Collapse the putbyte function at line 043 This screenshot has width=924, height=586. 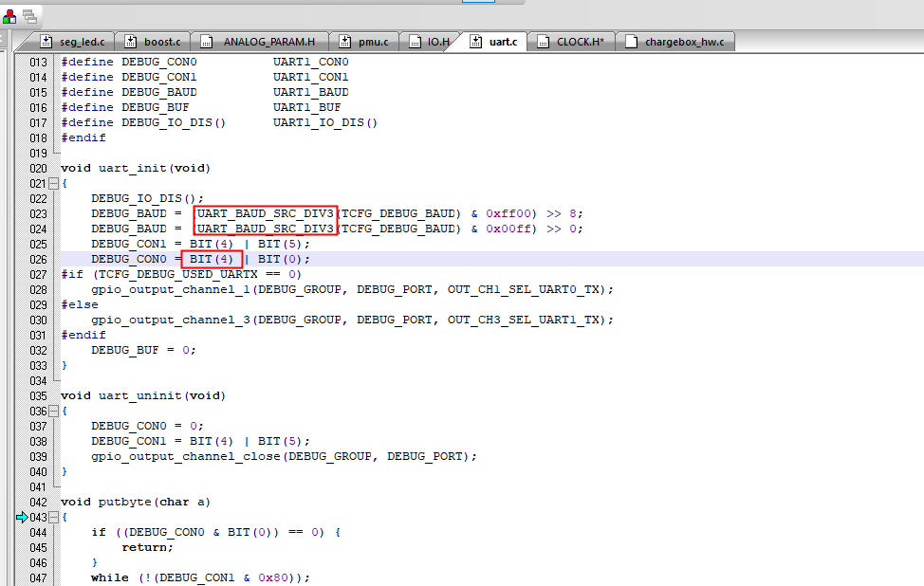(x=53, y=517)
